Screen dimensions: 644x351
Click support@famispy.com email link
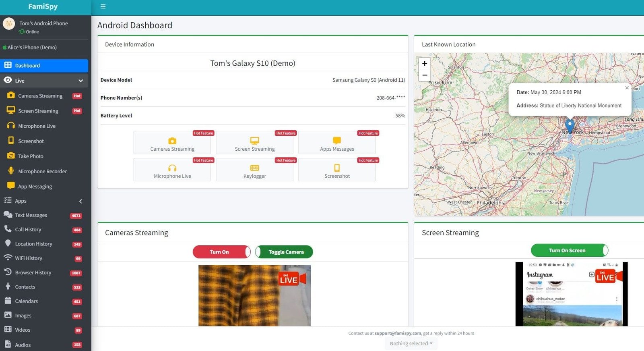pyautogui.click(x=398, y=333)
